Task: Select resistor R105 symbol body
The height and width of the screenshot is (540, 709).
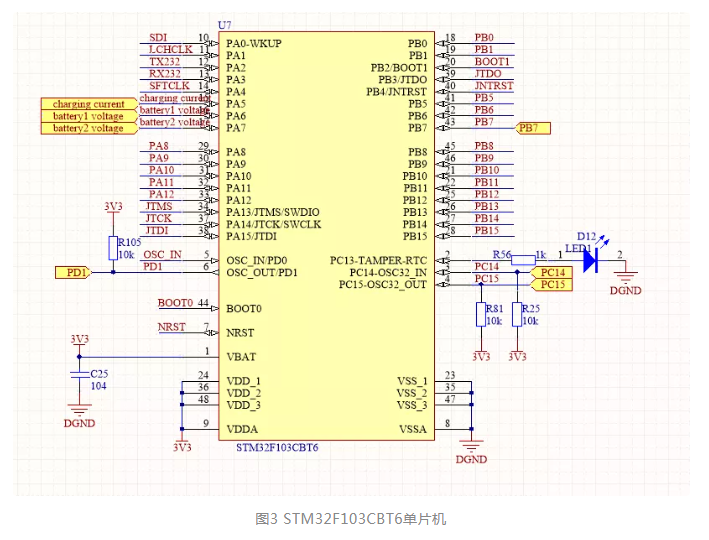Action: click(113, 248)
